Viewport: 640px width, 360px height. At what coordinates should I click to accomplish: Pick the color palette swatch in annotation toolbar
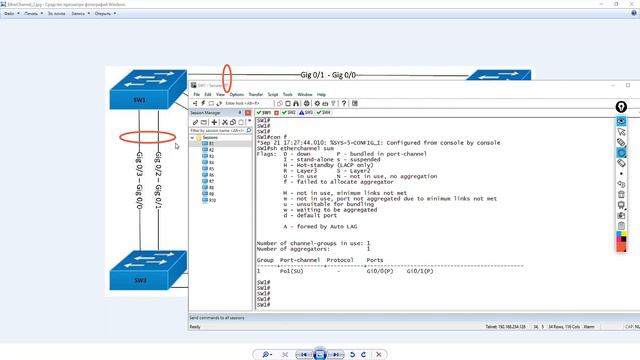621,236
